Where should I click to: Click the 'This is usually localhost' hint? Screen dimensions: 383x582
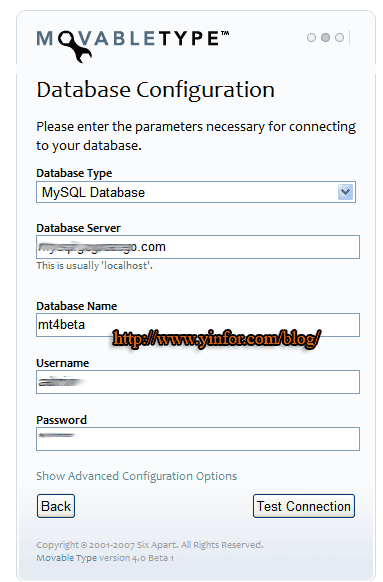point(94,265)
